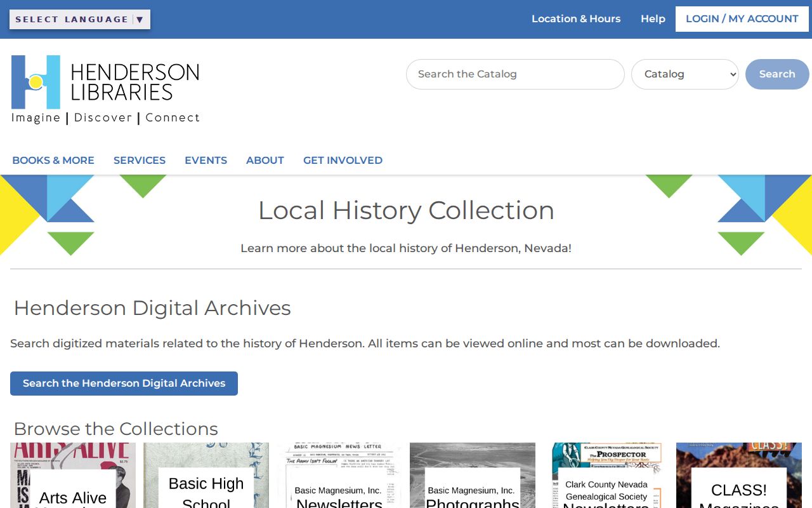Open the About menu
This screenshot has width=812, height=508.
pos(265,161)
